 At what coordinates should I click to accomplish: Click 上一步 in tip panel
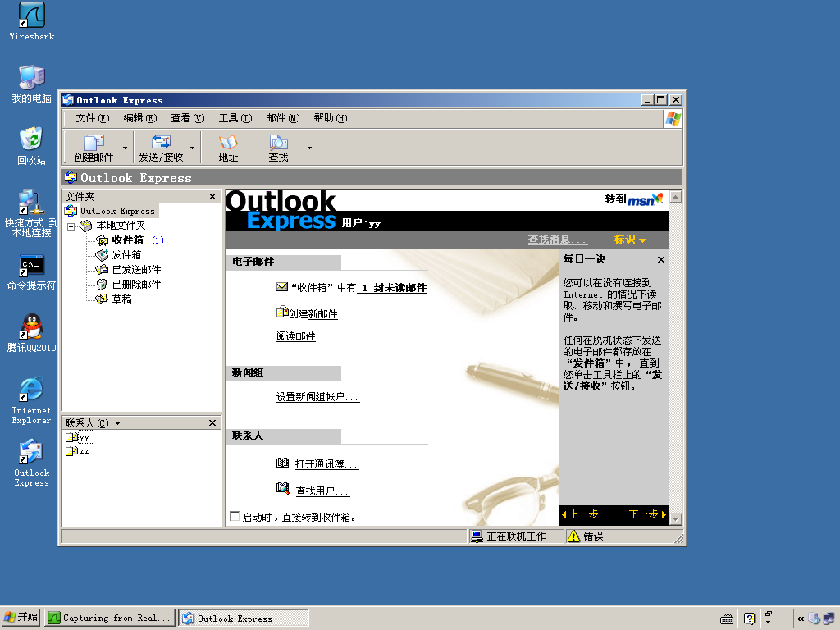tap(580, 514)
